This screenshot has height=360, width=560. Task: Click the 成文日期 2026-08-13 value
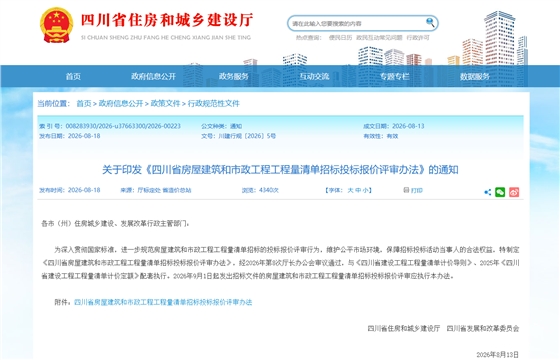(x=408, y=126)
